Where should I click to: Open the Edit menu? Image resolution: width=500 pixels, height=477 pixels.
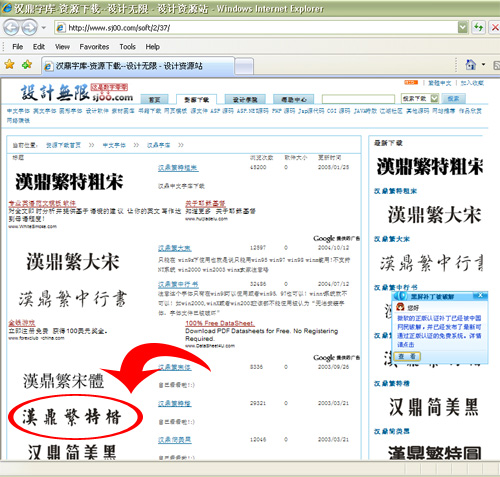tap(39, 47)
